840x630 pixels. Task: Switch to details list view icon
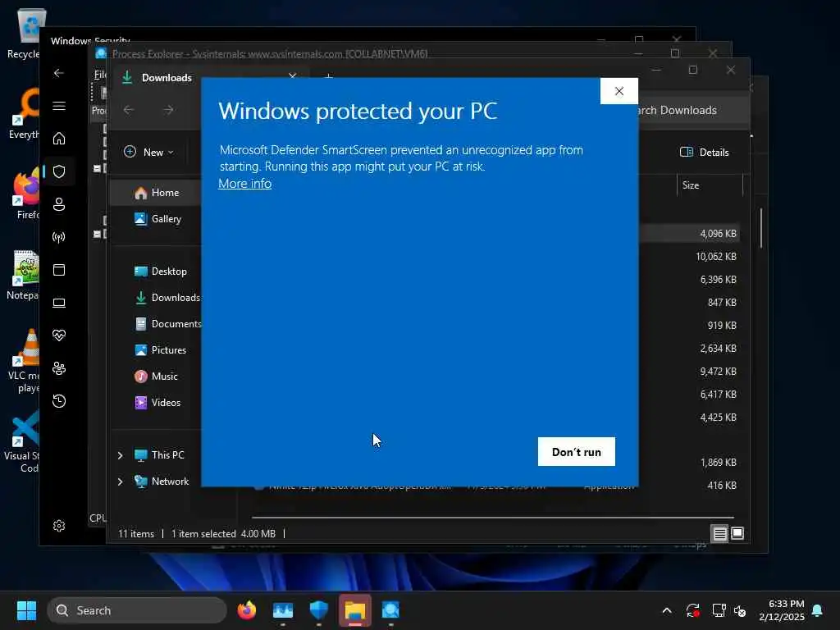[x=719, y=533]
